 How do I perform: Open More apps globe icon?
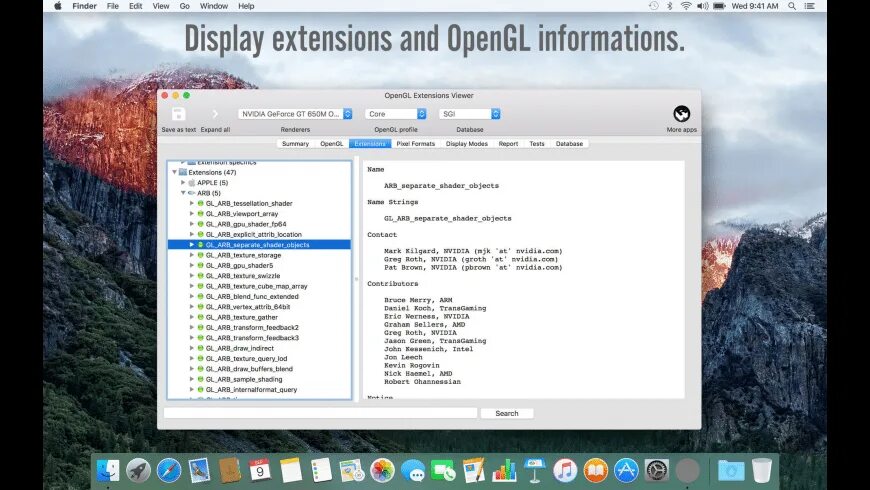pyautogui.click(x=681, y=114)
